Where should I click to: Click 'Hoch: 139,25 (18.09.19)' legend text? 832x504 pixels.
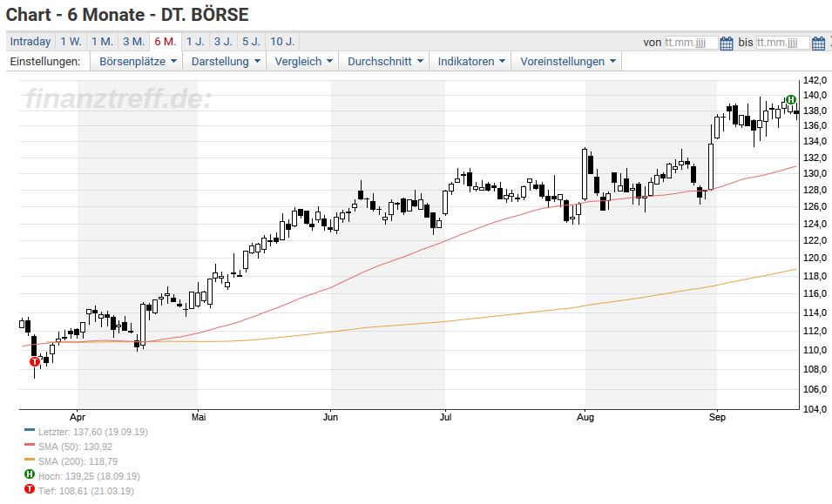[x=89, y=476]
